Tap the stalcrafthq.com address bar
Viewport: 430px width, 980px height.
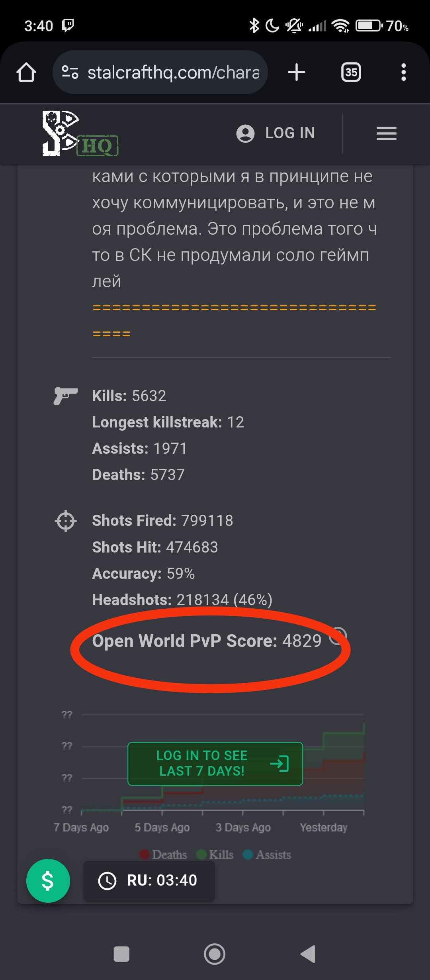point(173,73)
